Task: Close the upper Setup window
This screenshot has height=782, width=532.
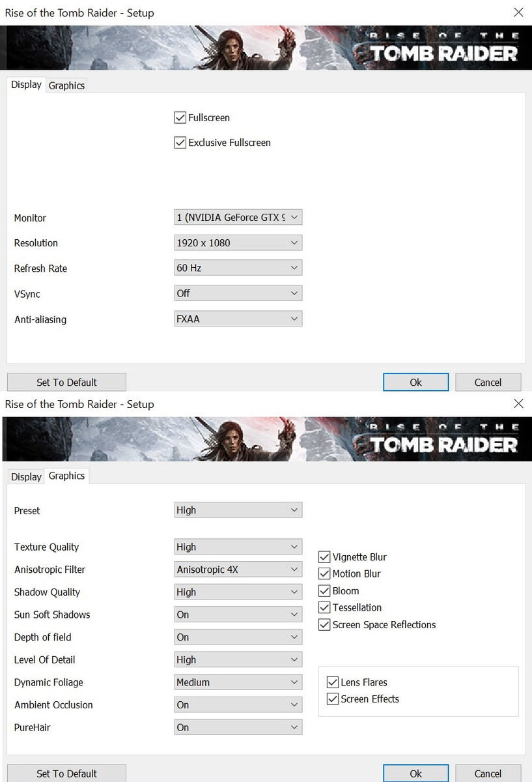Action: tap(518, 12)
